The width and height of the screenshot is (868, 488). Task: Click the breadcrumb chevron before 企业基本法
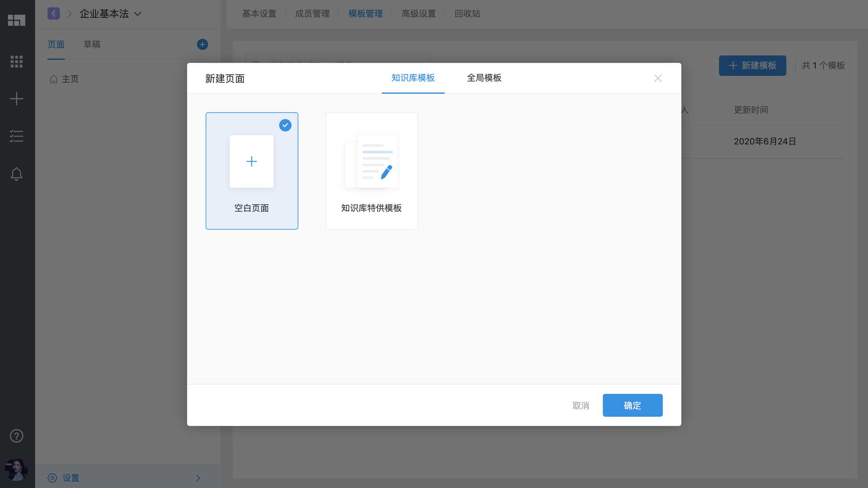(x=69, y=14)
